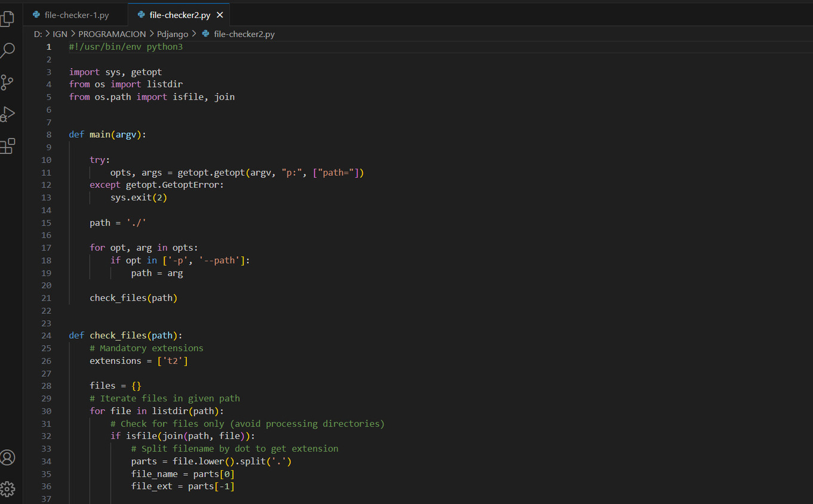Close the file-checker2.py tab
The width and height of the screenshot is (813, 504).
220,15
